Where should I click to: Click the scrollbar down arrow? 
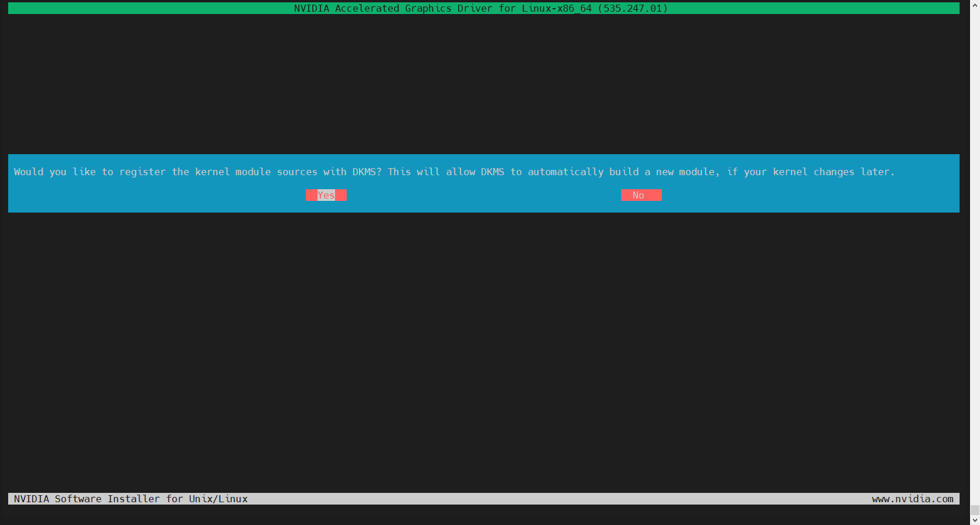click(975, 520)
